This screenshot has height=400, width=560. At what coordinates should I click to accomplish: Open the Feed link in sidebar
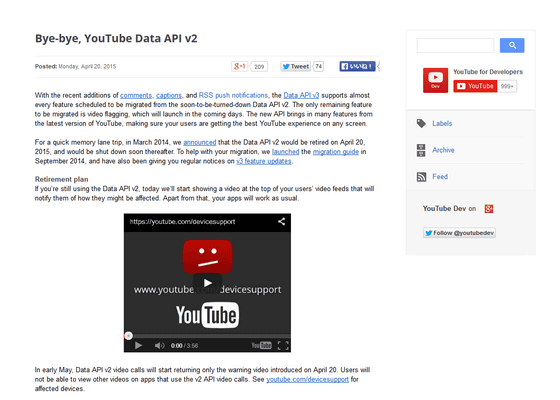(x=440, y=176)
